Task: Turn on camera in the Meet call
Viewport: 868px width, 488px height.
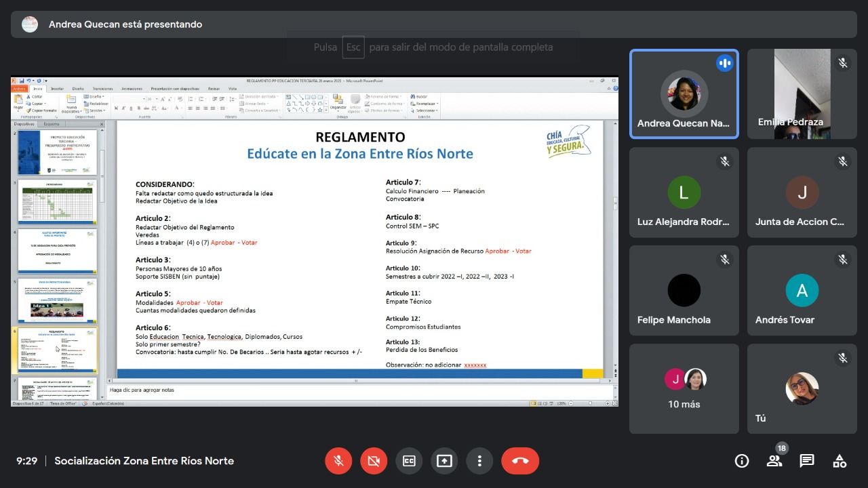Action: click(374, 461)
